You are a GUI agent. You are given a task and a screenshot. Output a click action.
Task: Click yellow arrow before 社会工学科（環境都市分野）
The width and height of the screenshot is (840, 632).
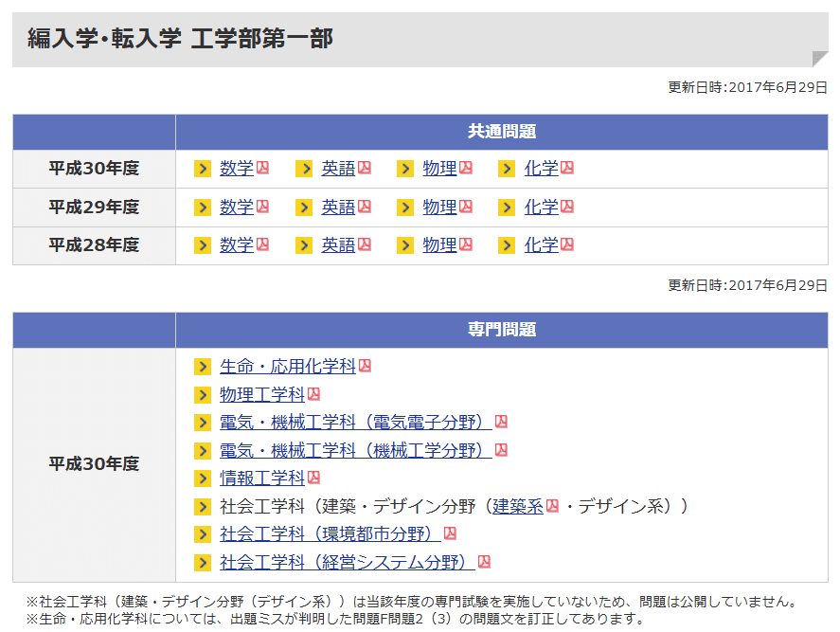coord(203,534)
